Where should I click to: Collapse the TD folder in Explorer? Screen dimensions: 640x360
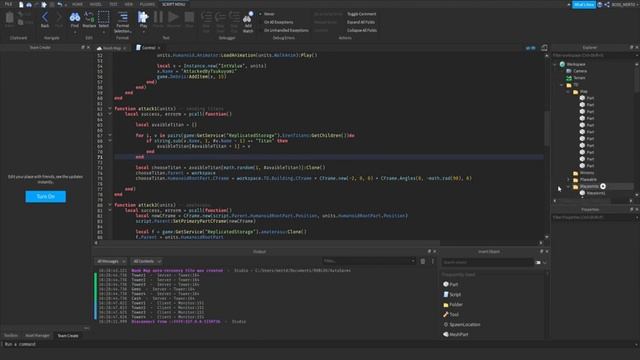(x=562, y=85)
